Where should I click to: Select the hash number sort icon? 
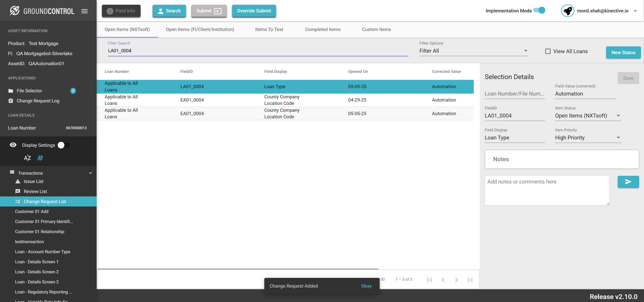point(40,158)
